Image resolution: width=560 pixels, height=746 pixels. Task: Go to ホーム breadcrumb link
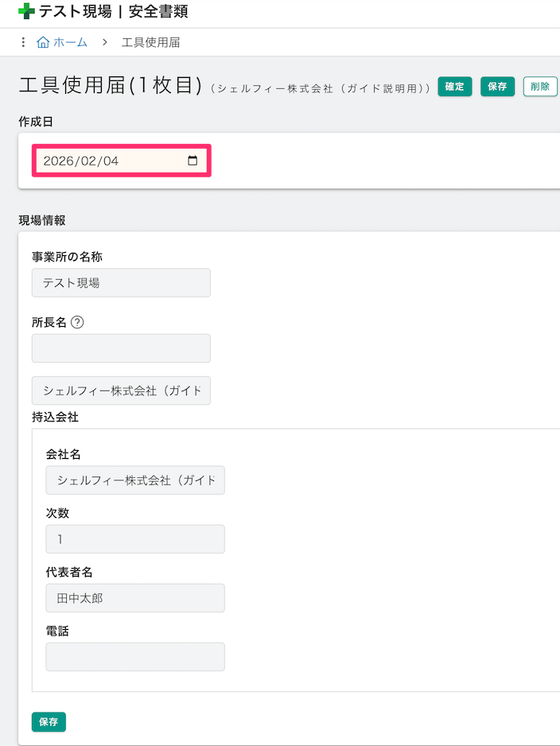coord(70,42)
